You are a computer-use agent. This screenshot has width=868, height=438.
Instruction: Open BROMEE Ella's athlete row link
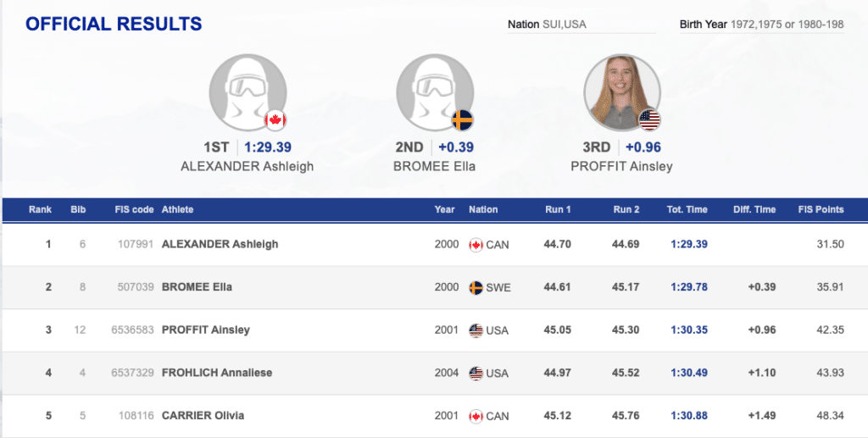pyautogui.click(x=197, y=287)
